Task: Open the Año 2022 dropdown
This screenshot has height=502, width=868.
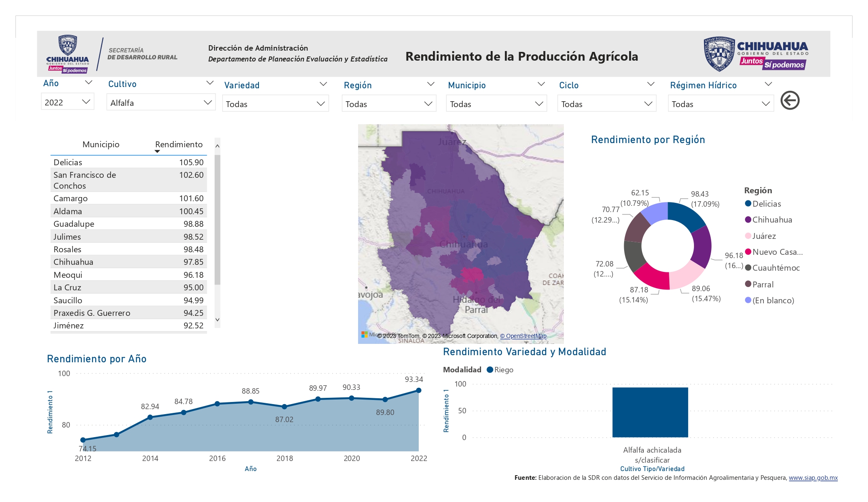Action: coord(67,102)
